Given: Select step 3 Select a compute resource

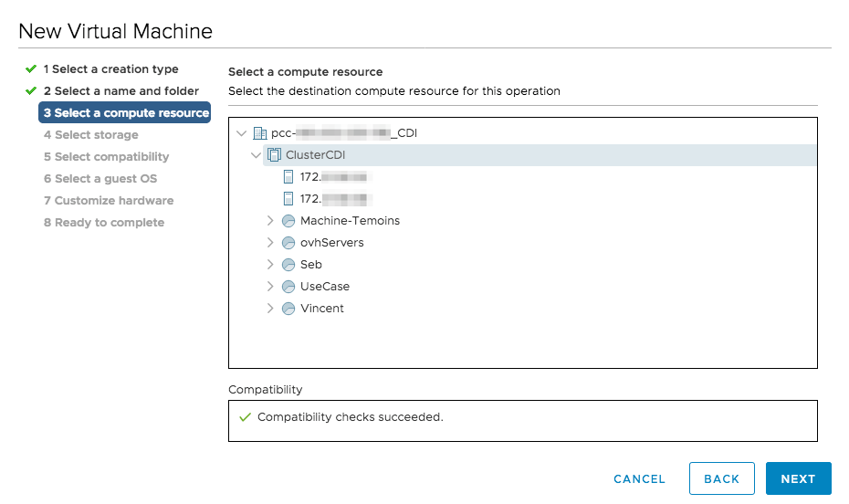Looking at the screenshot, I should [125, 113].
